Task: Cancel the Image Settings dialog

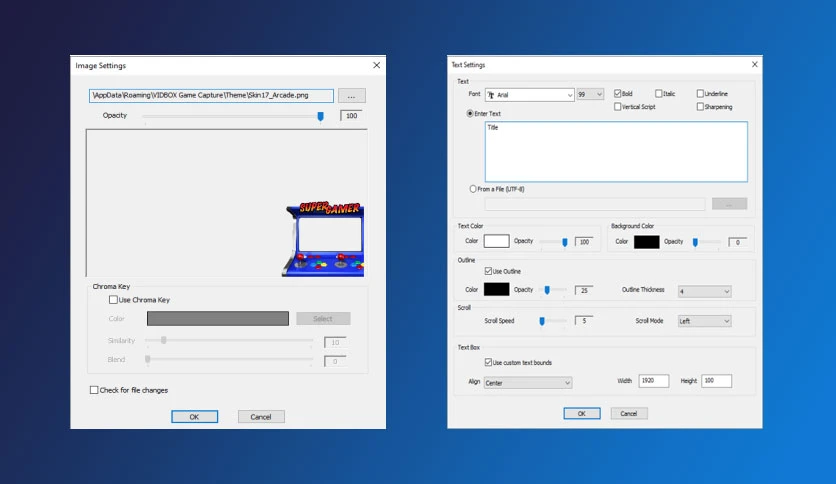Action: (x=261, y=417)
